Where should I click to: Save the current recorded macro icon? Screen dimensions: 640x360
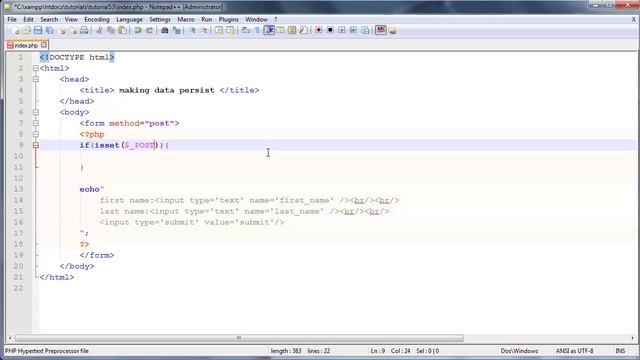pyautogui.click(x=365, y=30)
